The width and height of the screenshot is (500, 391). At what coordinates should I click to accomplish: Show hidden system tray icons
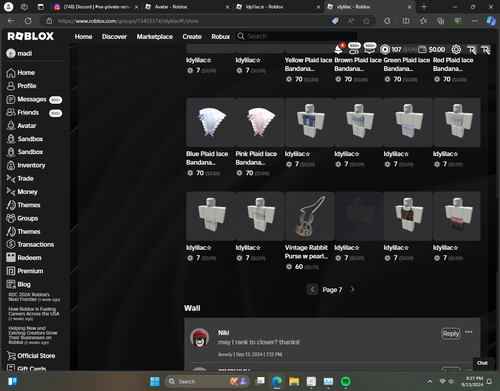430,381
